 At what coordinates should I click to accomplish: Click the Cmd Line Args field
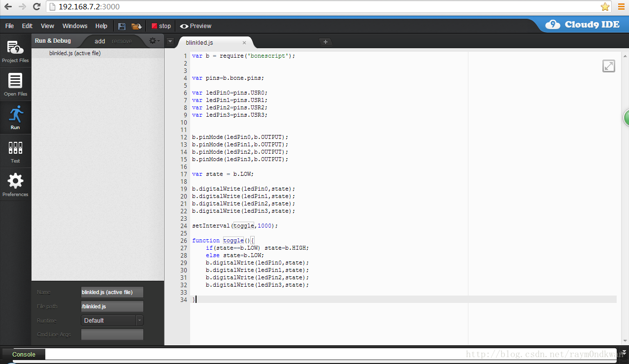(112, 334)
